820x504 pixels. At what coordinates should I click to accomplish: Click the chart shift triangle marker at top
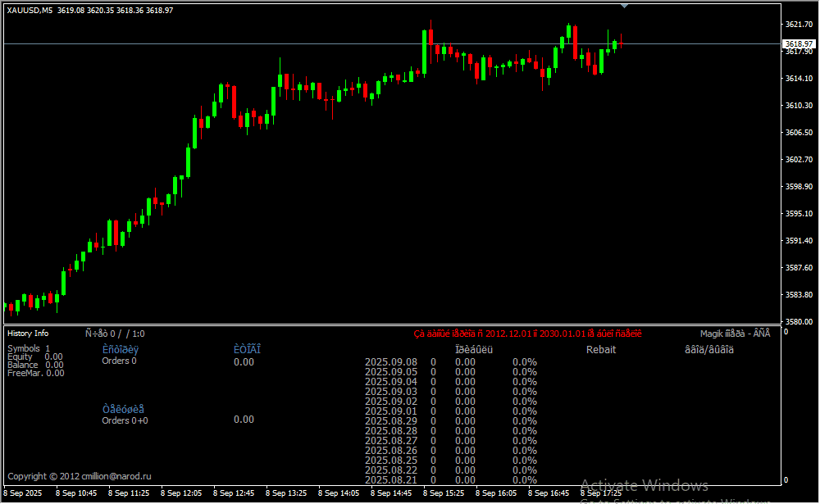coord(625,6)
